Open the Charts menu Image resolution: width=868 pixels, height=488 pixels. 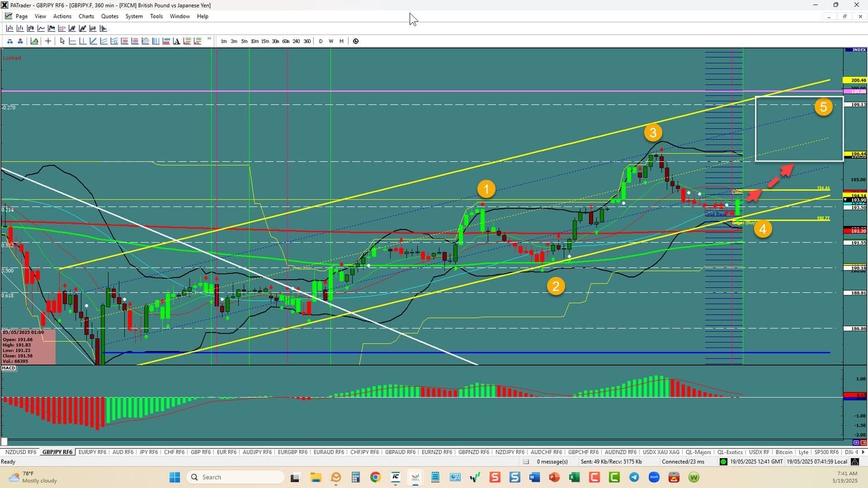[86, 16]
